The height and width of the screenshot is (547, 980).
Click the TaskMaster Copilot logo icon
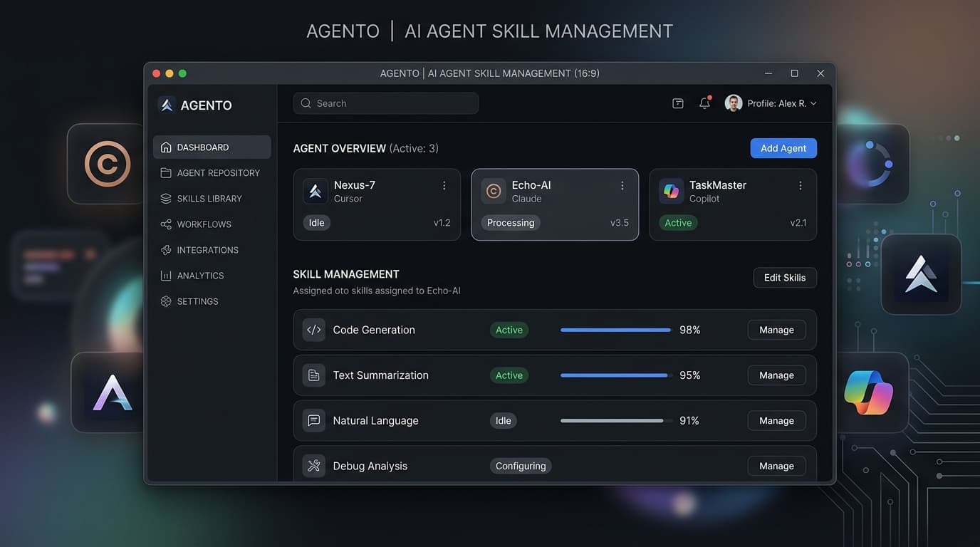[671, 191]
